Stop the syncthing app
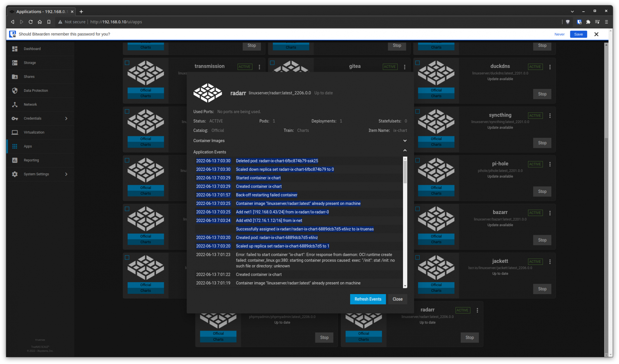Viewport: 619px width, 364px height. [x=542, y=143]
